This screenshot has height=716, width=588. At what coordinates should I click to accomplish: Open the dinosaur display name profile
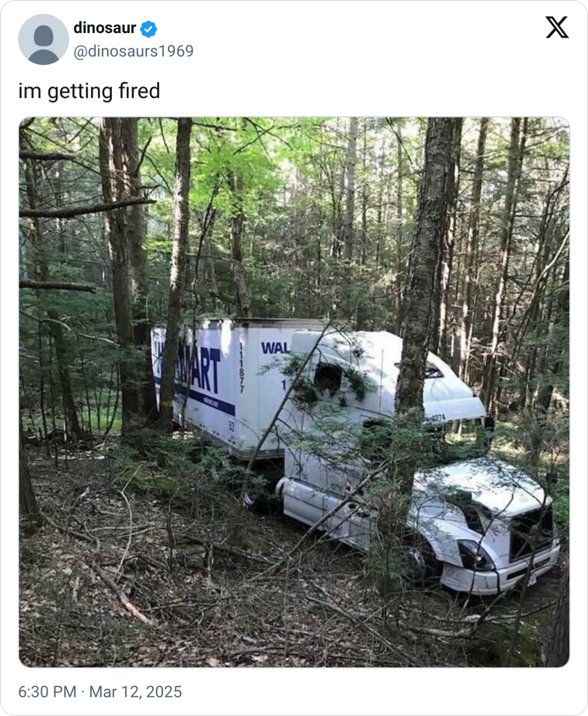pos(105,28)
